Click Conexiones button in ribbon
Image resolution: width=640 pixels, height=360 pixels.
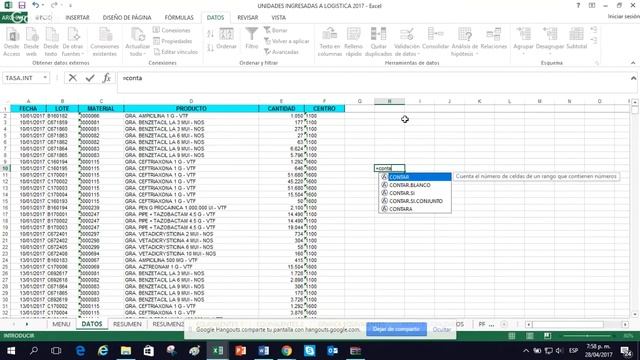(172, 30)
